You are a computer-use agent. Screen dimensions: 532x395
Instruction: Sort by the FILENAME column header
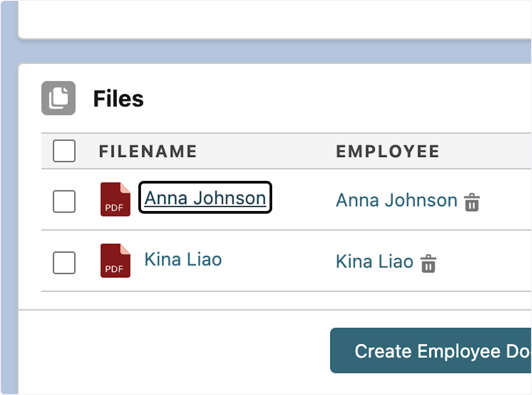tap(148, 151)
